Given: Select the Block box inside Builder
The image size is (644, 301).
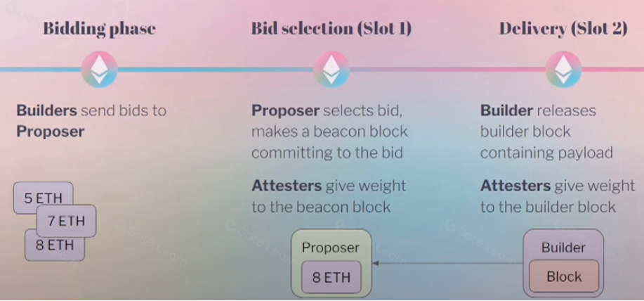Looking at the screenshot, I should [x=563, y=276].
